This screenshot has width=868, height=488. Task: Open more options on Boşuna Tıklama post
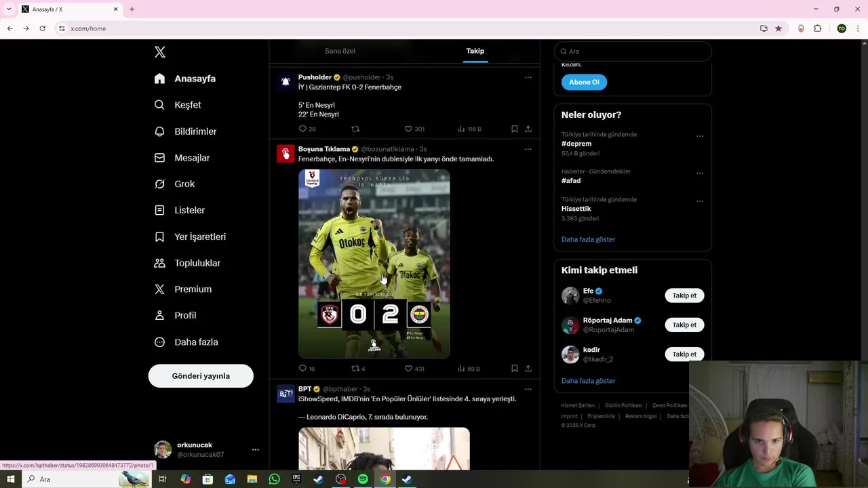point(528,149)
